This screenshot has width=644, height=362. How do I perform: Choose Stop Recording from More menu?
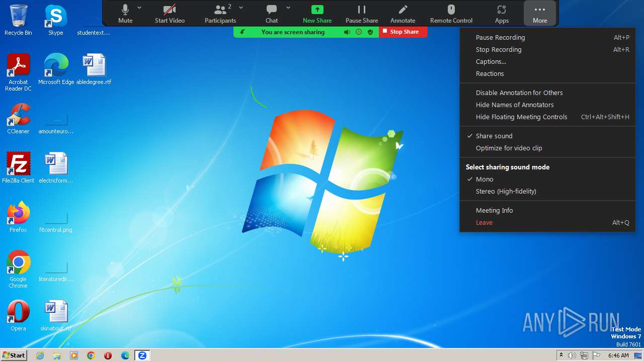tap(547, 49)
